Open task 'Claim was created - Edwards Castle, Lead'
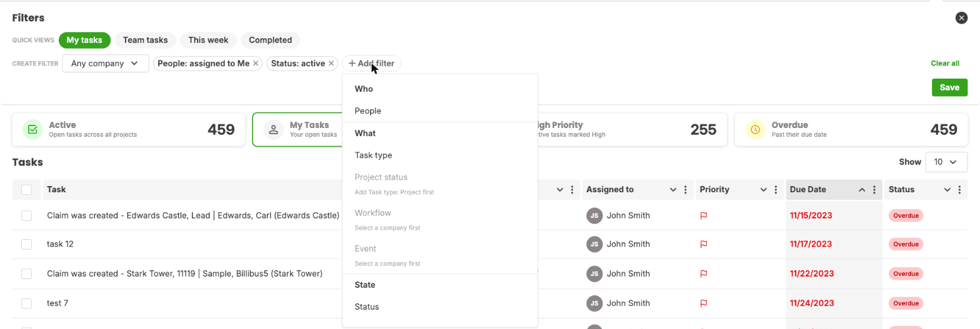 point(193,215)
